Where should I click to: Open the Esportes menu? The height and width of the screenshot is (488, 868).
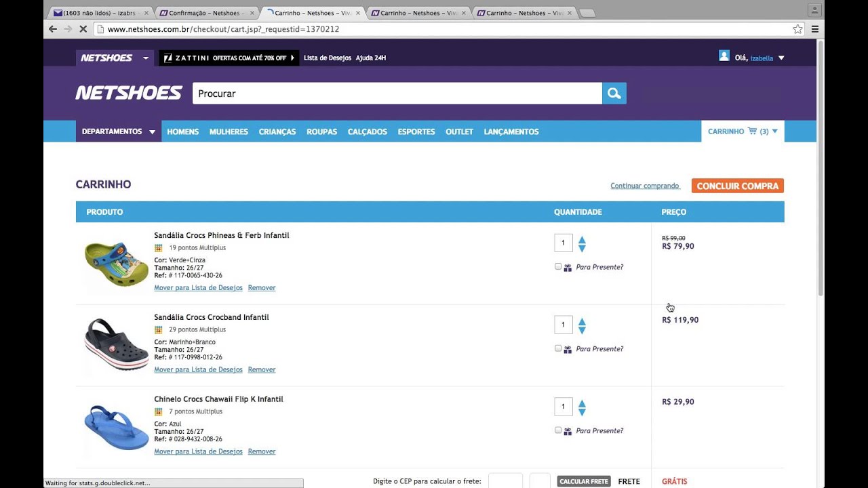pos(416,131)
